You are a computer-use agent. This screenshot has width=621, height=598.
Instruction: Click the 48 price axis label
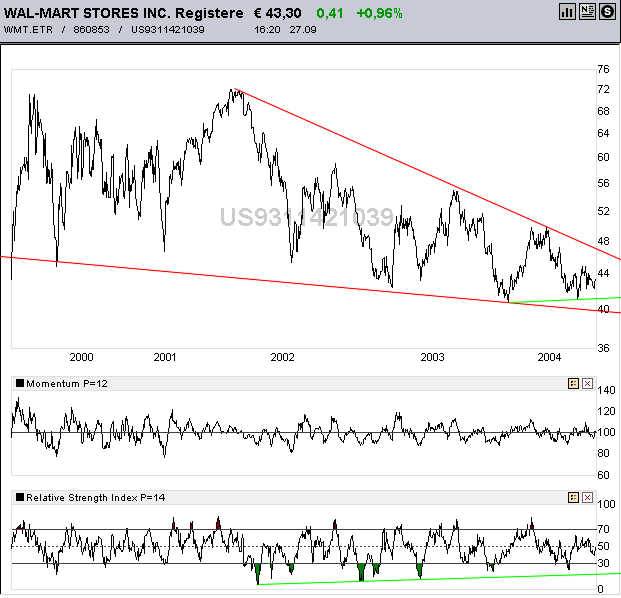point(603,241)
